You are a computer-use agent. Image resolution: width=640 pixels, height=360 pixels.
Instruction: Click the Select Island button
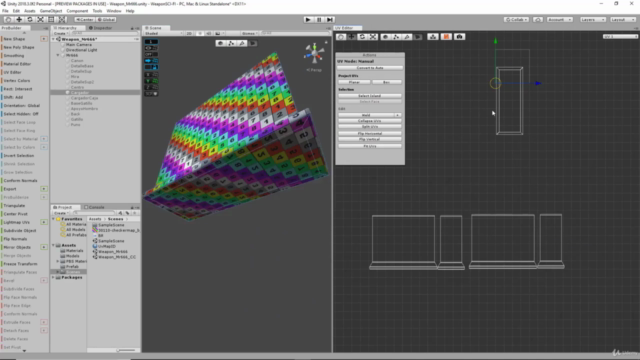click(x=370, y=96)
